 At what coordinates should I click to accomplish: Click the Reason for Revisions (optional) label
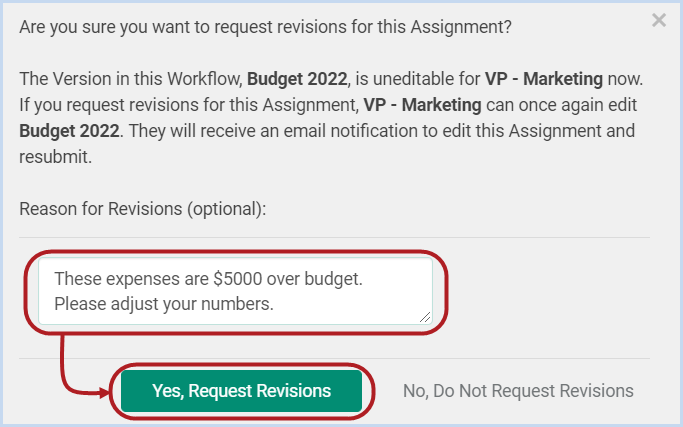[x=142, y=209]
